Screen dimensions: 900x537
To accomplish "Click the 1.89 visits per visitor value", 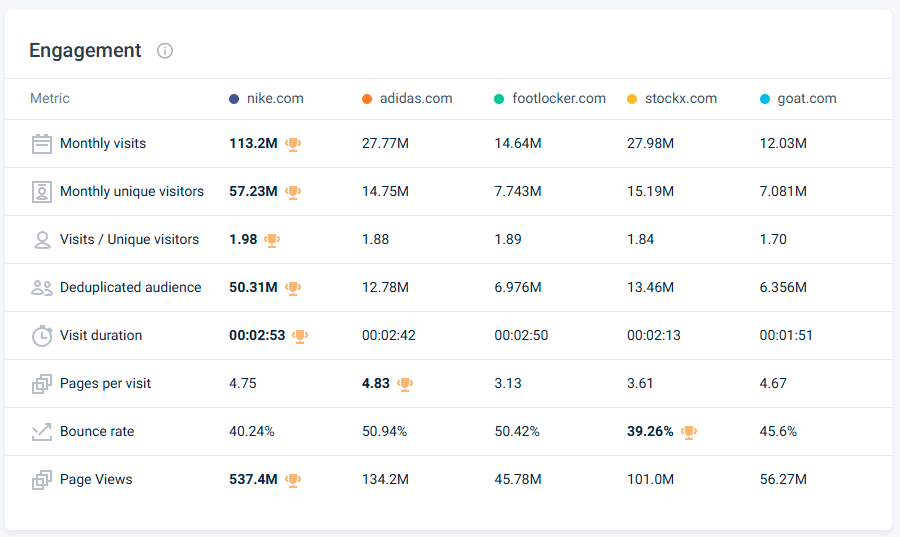I will [508, 239].
